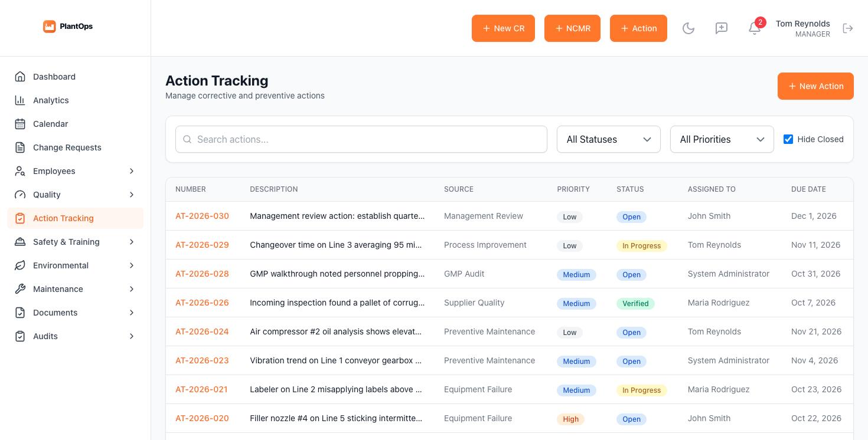The height and width of the screenshot is (440, 868).
Task: Click the Safety & Training hard hat icon
Action: tap(20, 242)
